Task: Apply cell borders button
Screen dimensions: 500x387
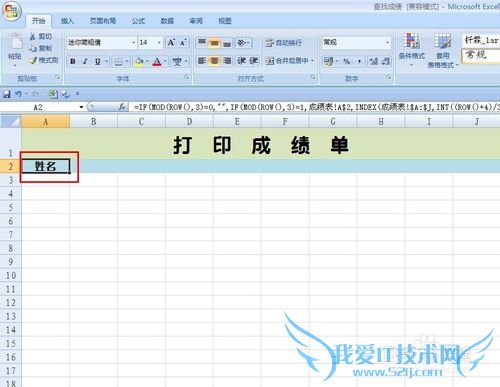Action: pos(118,62)
